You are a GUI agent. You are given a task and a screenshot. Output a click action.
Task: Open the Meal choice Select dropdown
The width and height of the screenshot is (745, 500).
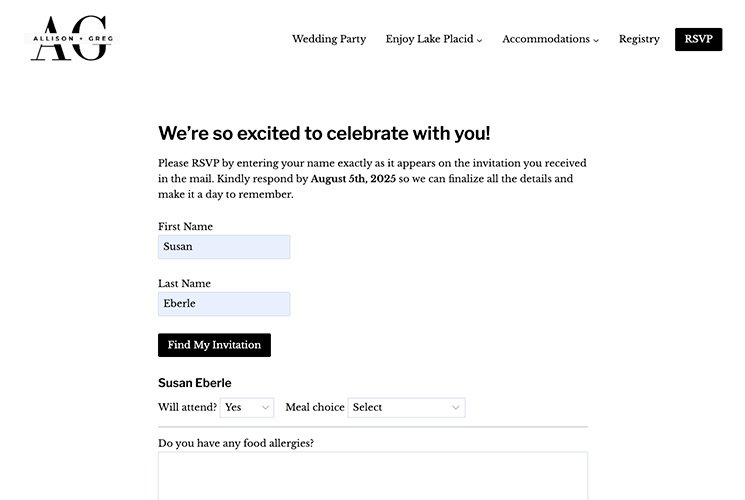click(407, 407)
